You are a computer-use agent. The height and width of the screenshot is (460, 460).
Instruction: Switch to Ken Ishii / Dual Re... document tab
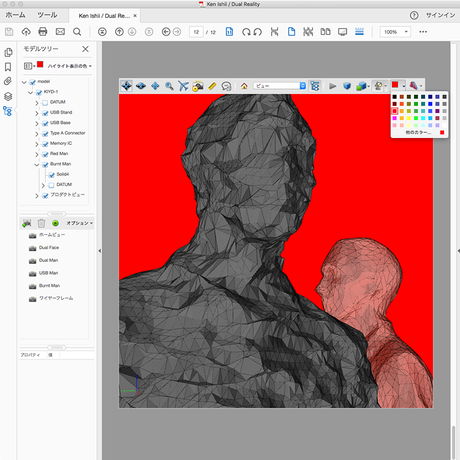[104, 16]
